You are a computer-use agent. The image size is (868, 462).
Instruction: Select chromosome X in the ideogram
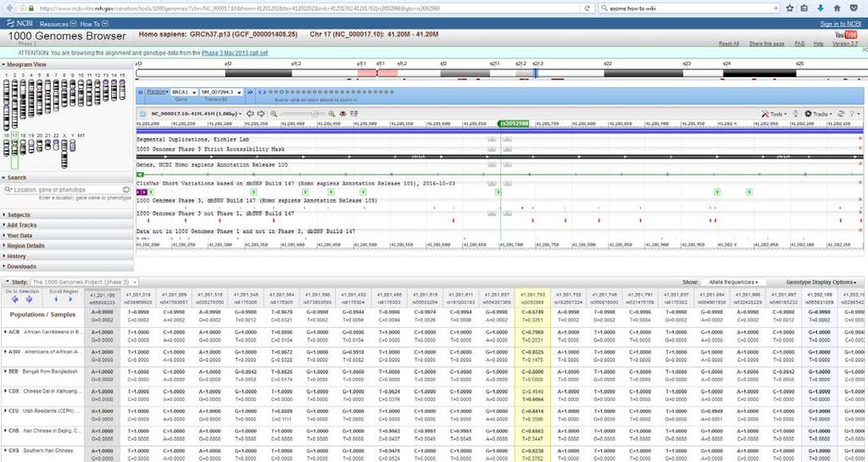(64, 152)
